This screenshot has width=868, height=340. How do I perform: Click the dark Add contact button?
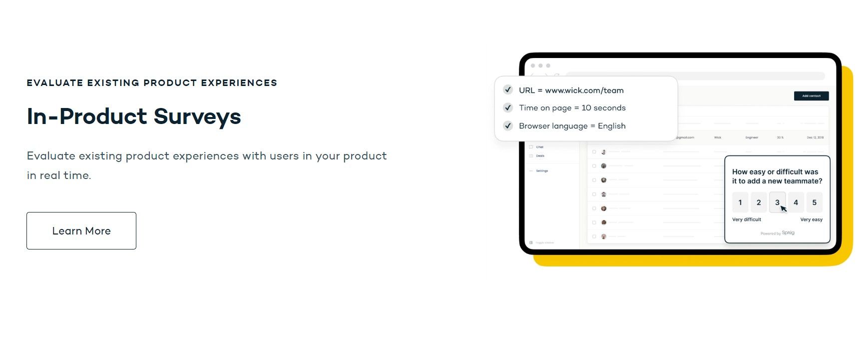click(x=811, y=96)
